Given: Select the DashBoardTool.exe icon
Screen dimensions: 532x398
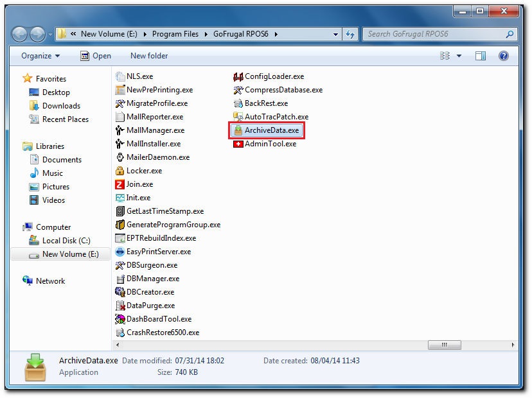Looking at the screenshot, I should click(x=120, y=319).
